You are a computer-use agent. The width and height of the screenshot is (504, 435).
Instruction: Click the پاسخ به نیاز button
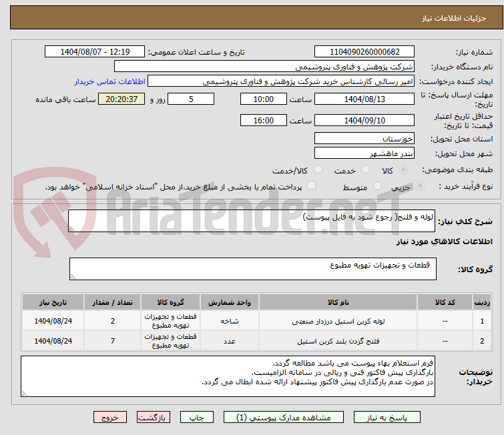pos(387,418)
